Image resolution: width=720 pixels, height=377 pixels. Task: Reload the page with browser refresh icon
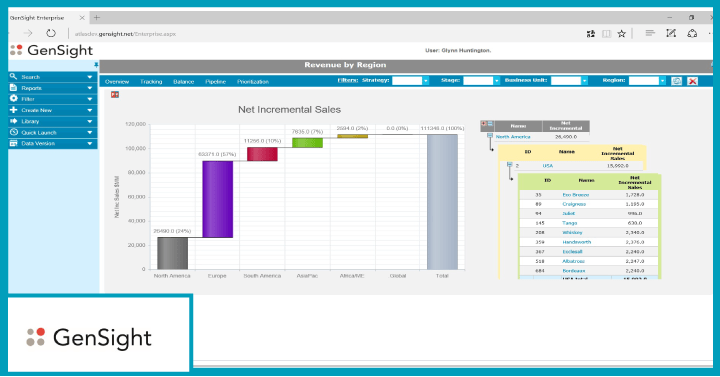[51, 34]
